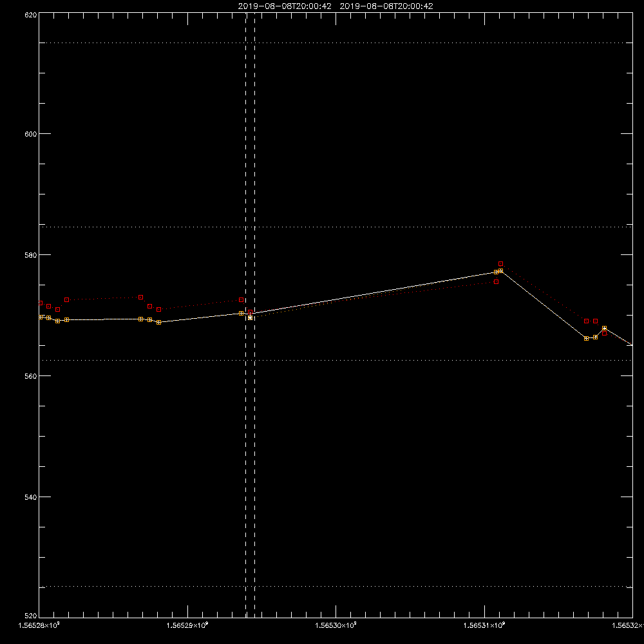This screenshot has height=644, width=644.
Task: Select the highest orange data marker at the peak
Action: point(500,270)
